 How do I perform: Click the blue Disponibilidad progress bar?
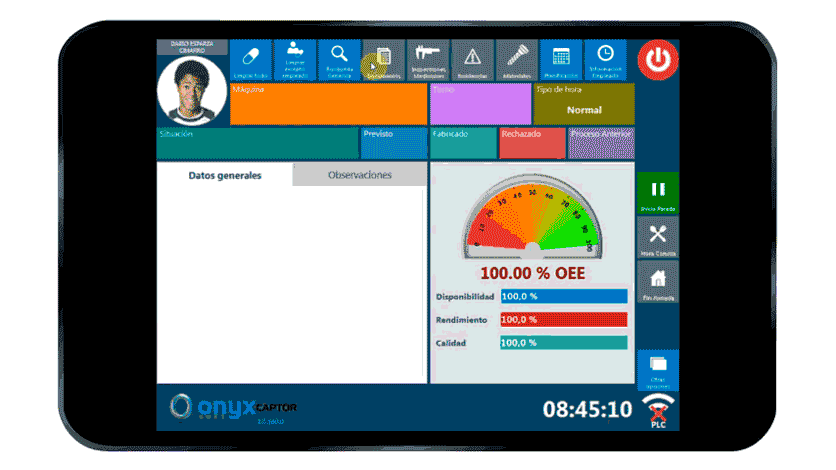click(x=563, y=296)
